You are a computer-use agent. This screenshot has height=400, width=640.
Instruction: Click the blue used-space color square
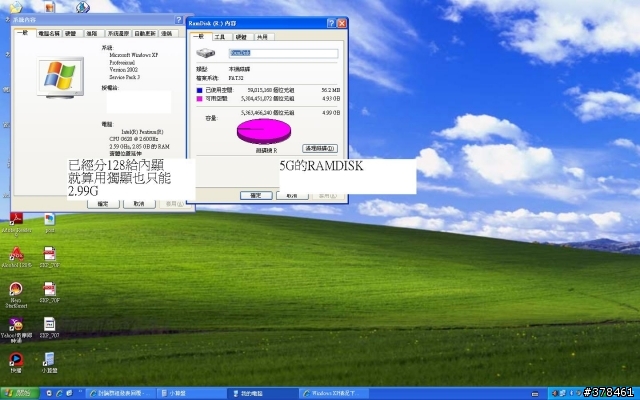[200, 90]
